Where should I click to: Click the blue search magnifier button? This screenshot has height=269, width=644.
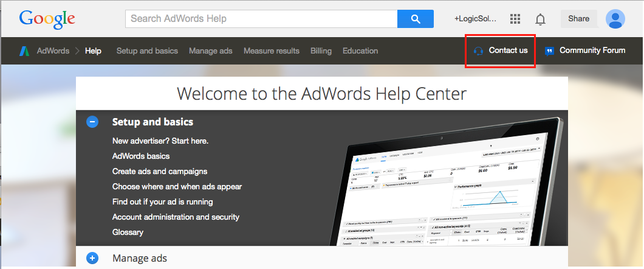coord(415,19)
